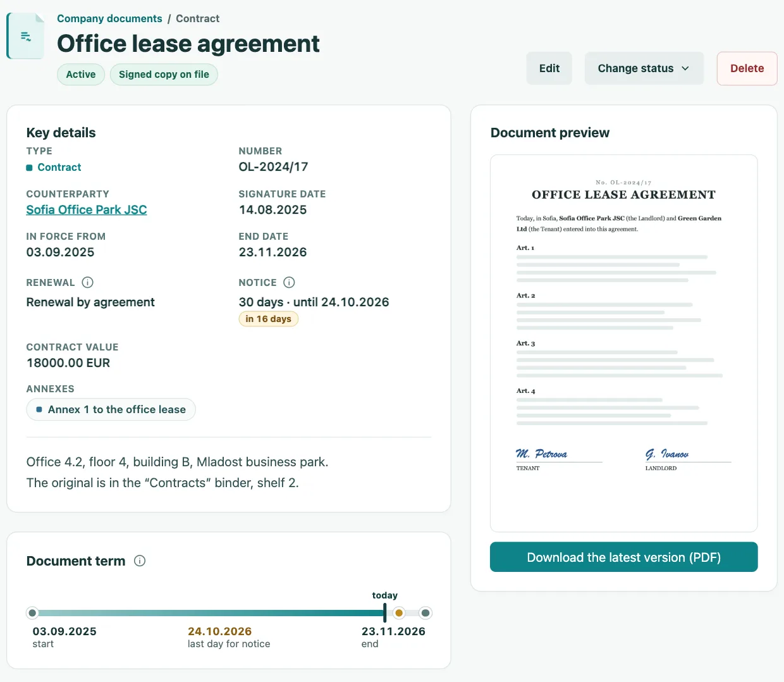Click the Active status badge
Screen dimensions: 784x682
tap(81, 74)
